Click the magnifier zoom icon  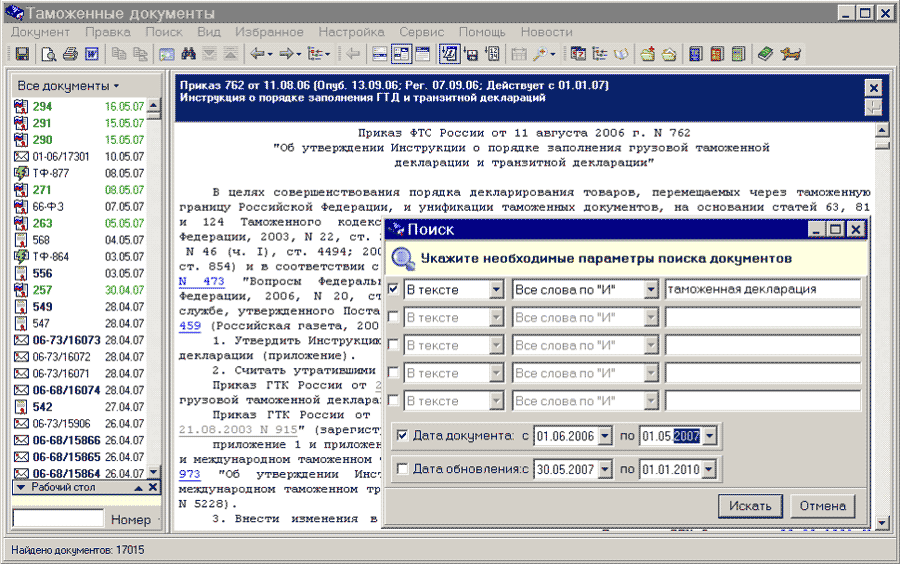540,54
